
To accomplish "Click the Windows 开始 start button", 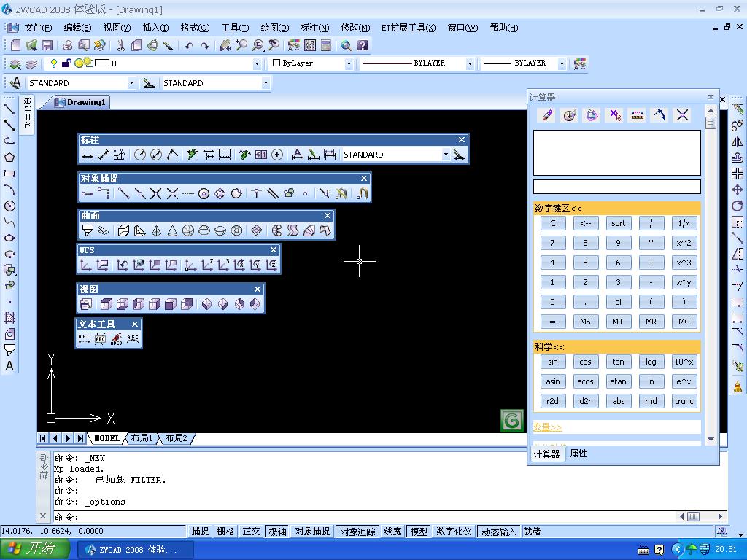I will point(34,549).
